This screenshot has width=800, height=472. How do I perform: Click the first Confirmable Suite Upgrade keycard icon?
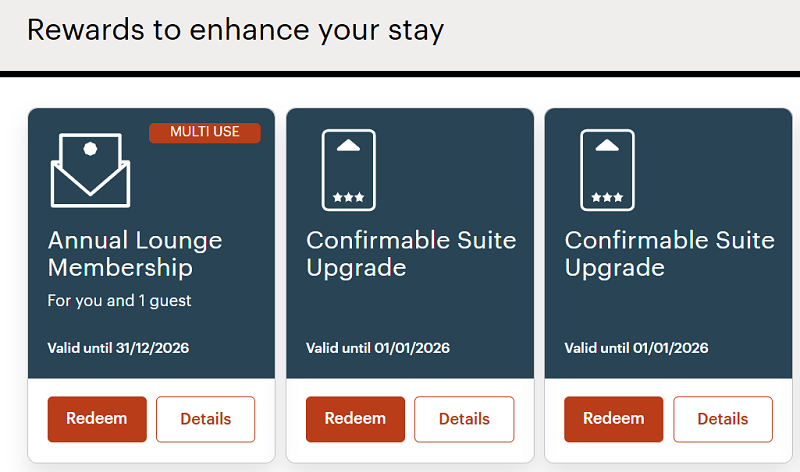[x=348, y=170]
